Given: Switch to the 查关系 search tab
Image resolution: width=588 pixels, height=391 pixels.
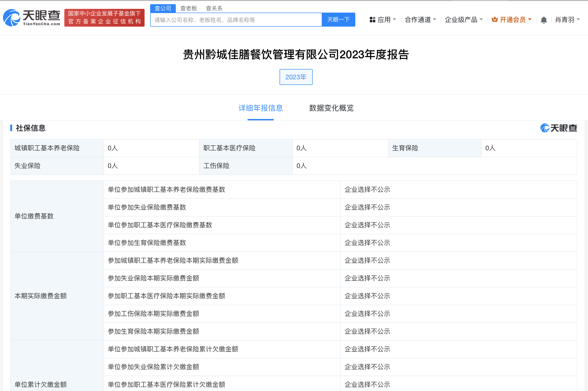Looking at the screenshot, I should coord(214,8).
